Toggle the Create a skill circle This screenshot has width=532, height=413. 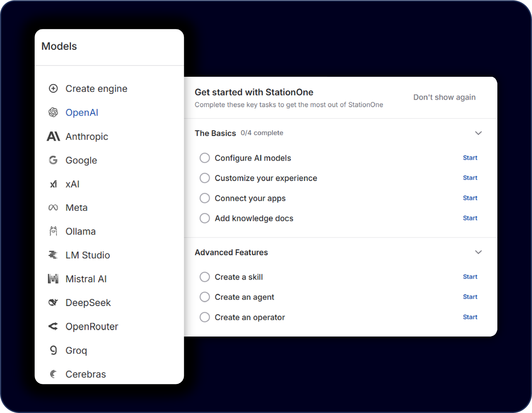pyautogui.click(x=205, y=277)
